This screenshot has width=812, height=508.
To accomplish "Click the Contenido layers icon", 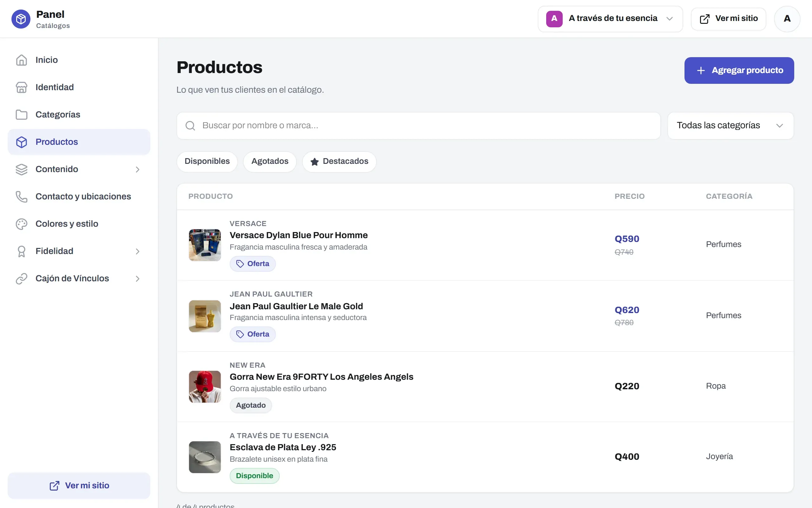I will (22, 169).
